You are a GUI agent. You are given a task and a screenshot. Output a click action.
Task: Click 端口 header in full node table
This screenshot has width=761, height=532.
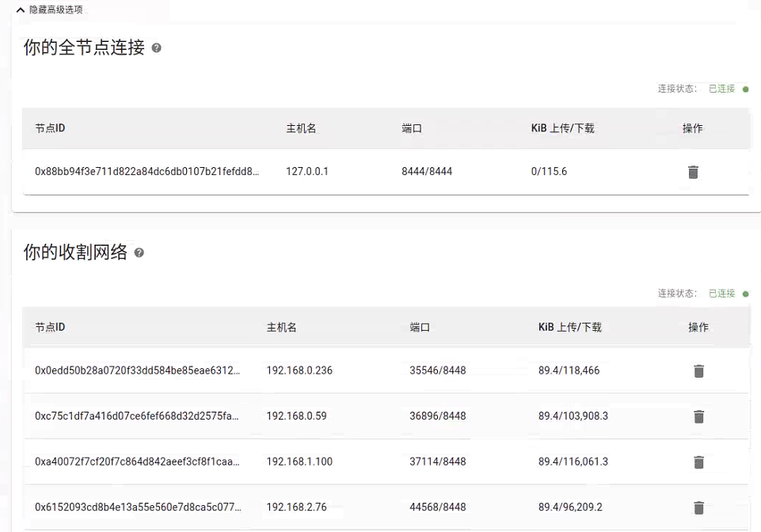point(412,128)
